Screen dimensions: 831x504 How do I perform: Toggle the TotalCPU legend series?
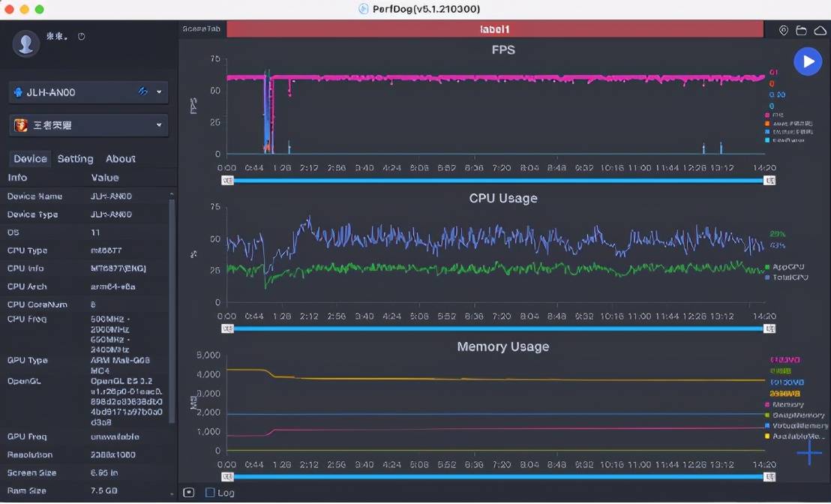click(x=787, y=277)
